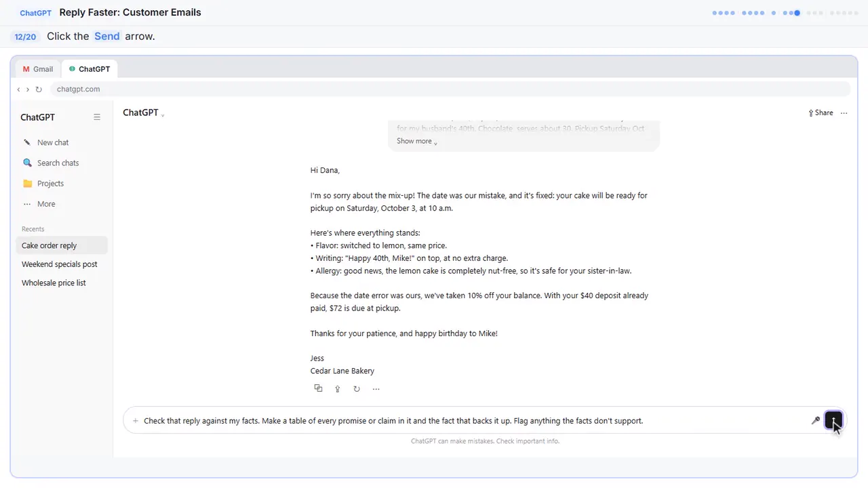Click the Projects folder icon
868x488 pixels.
[27, 183]
